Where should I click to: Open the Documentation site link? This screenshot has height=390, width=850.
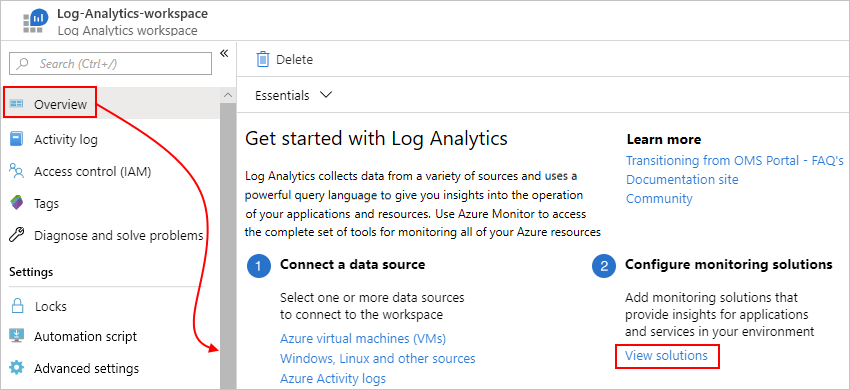[x=682, y=180]
